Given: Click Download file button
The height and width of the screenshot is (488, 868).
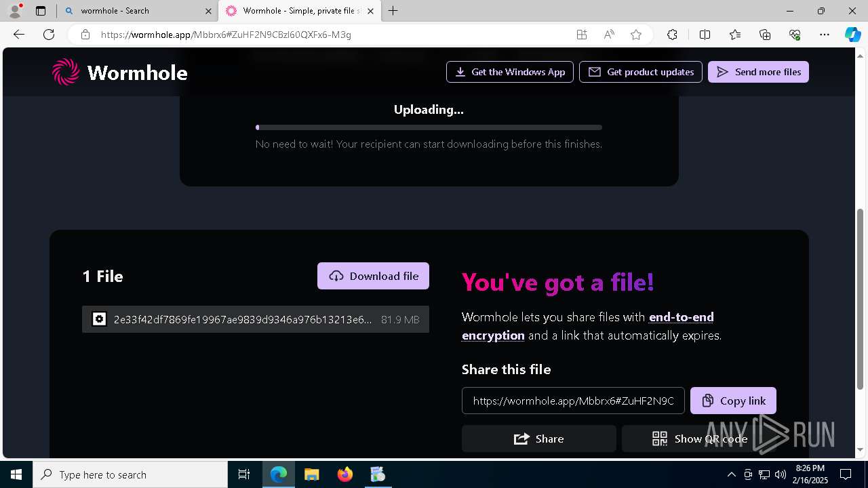Looking at the screenshot, I should click(373, 276).
